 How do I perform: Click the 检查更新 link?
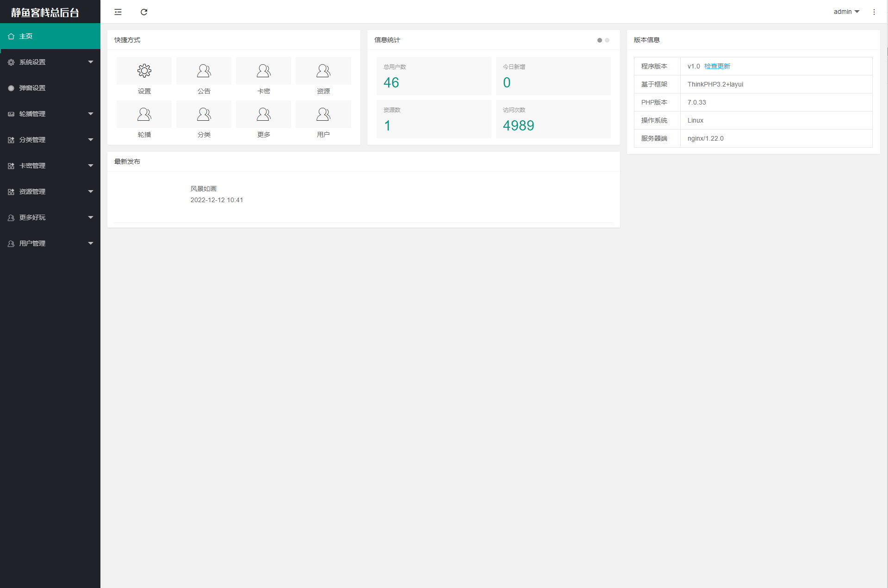coord(717,66)
